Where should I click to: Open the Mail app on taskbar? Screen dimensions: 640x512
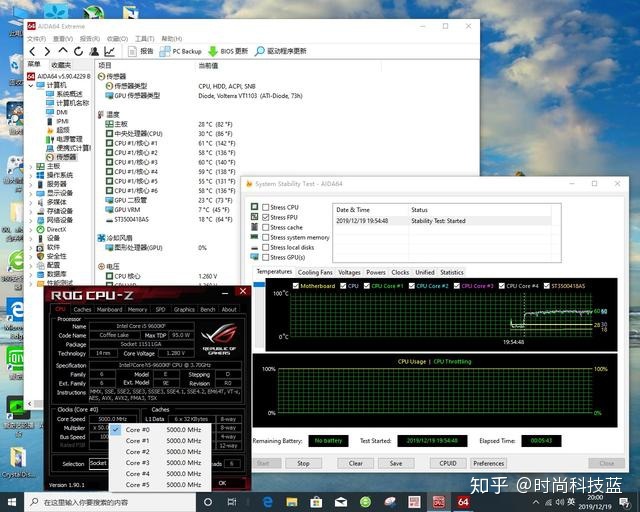(x=341, y=502)
